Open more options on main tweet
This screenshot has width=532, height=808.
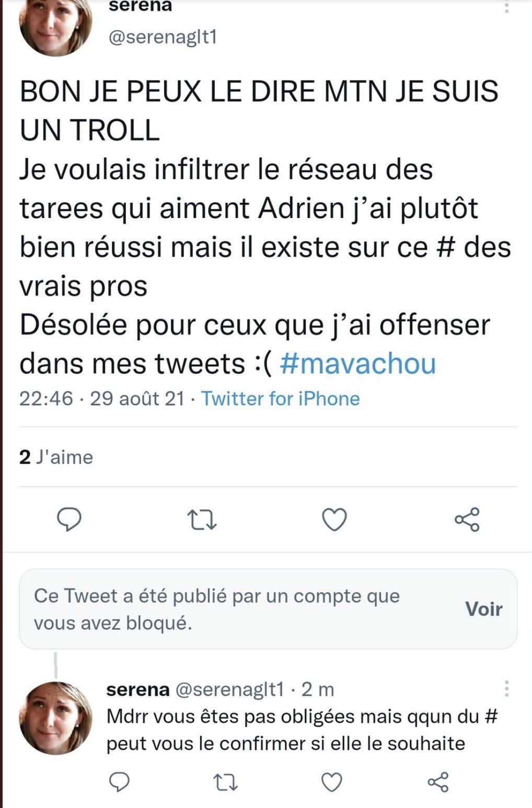click(506, 6)
